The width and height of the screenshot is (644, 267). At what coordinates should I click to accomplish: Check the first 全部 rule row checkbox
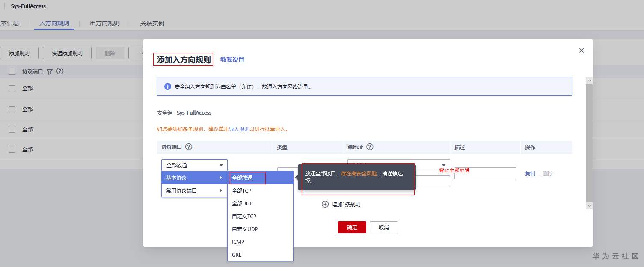tap(12, 88)
